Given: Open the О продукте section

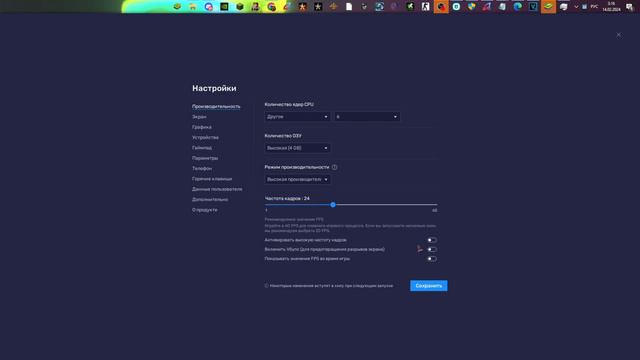Looking at the screenshot, I should coord(204,210).
